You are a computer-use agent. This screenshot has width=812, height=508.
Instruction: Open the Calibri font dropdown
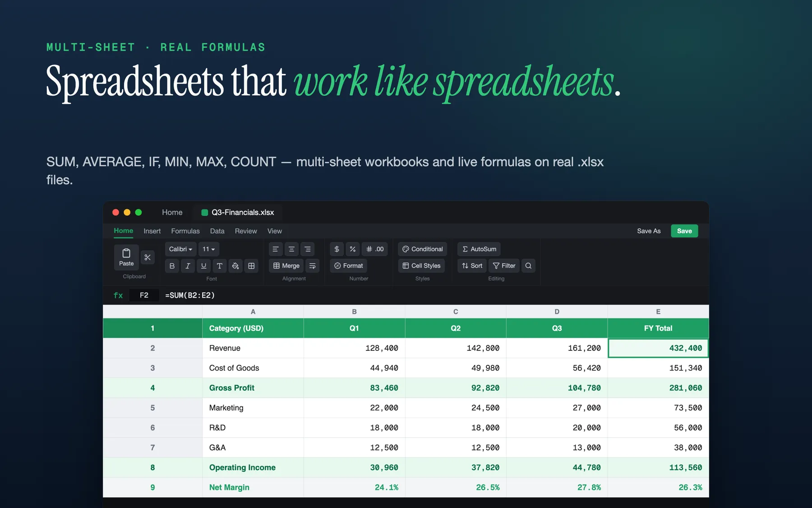click(180, 249)
